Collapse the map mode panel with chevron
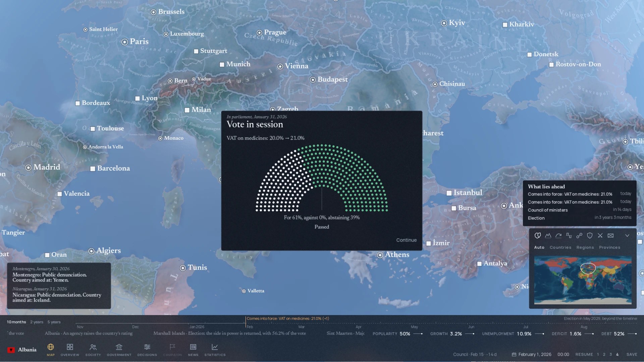This screenshot has width=644, height=362. (x=627, y=236)
